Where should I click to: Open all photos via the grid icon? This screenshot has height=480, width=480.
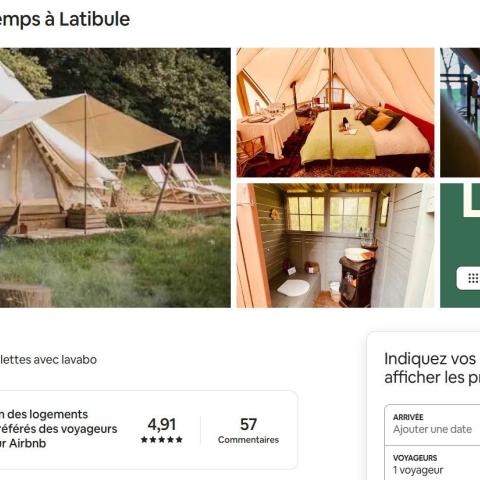coord(473,278)
